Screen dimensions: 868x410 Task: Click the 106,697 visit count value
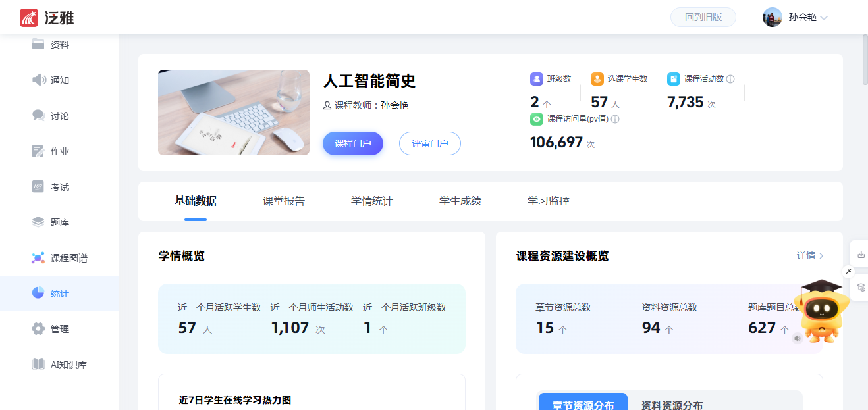[x=556, y=142]
